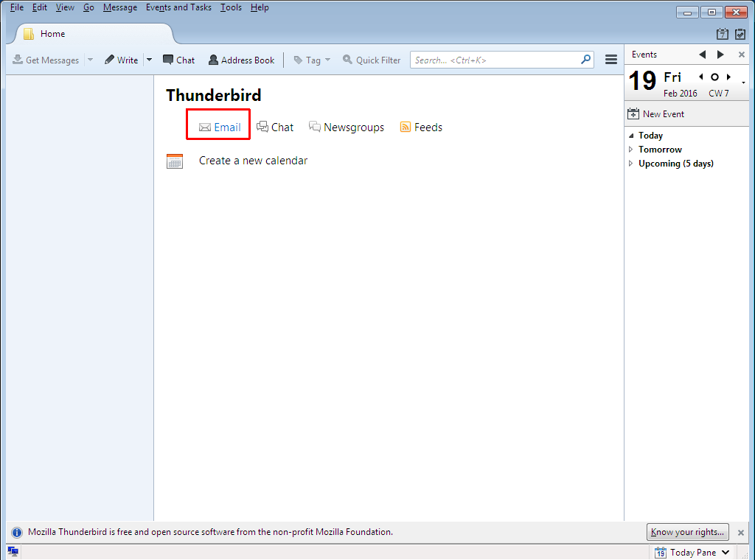Open the Events and Tasks menu
This screenshot has width=755, height=560.
pos(178,7)
